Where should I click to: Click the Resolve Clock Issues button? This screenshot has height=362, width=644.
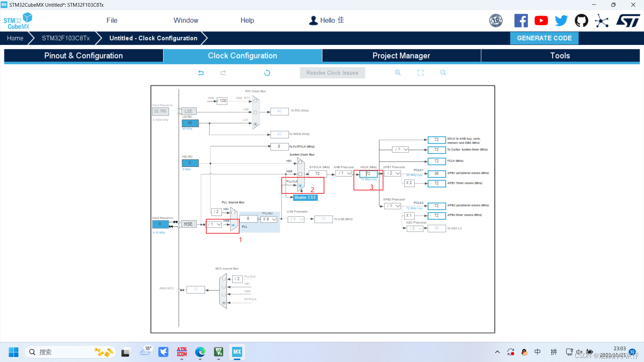332,73
